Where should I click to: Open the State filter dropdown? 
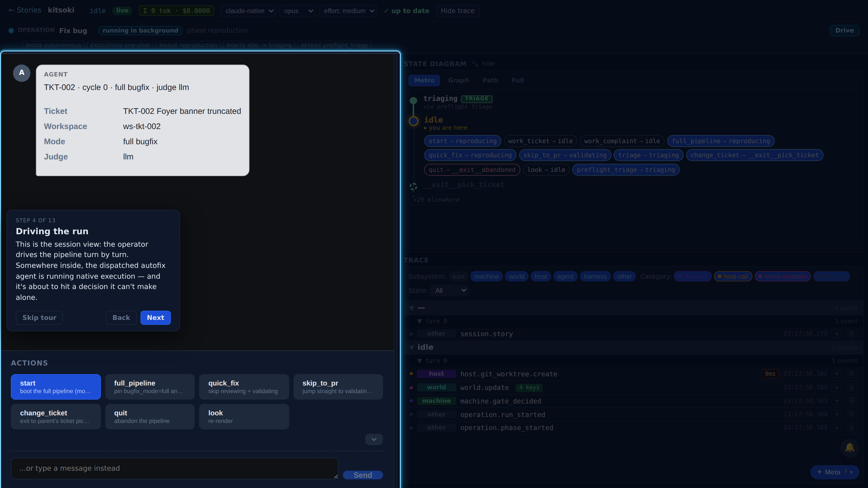[x=449, y=290]
